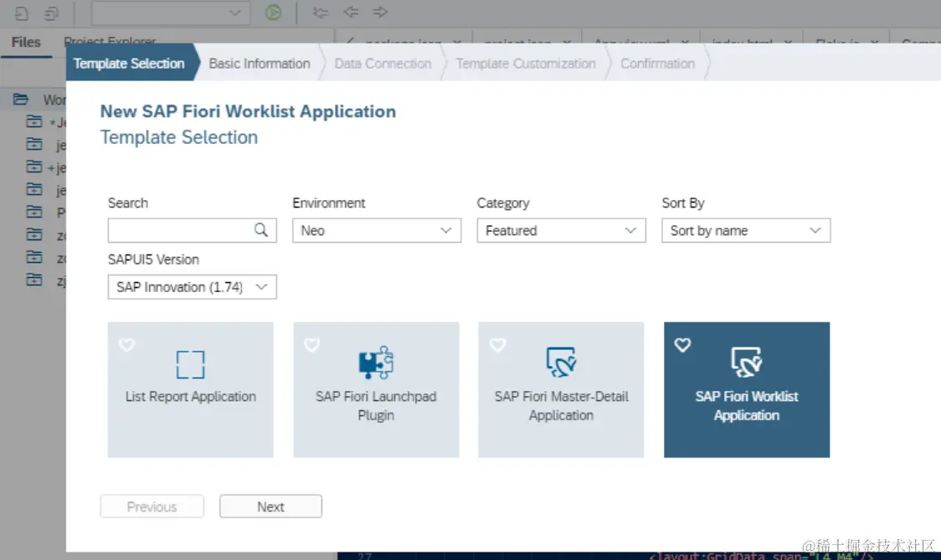This screenshot has height=560, width=941.
Task: Select the Master-Detail Application icon
Action: click(561, 362)
